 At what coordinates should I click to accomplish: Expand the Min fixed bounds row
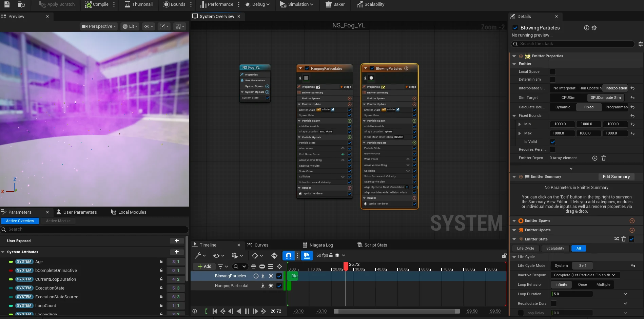tap(520, 124)
